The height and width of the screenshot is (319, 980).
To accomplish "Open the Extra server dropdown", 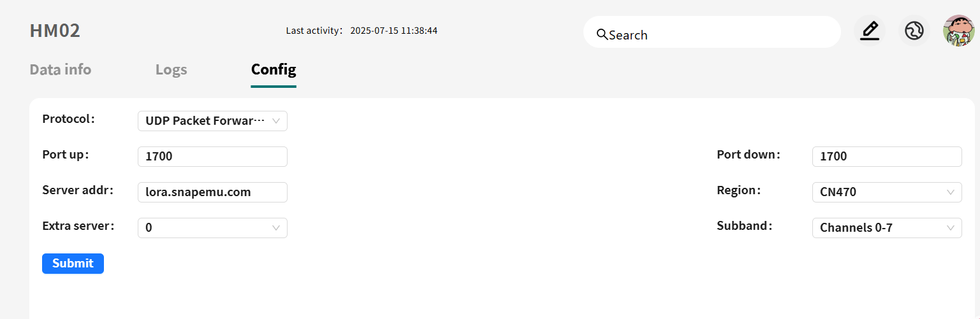I will click(x=212, y=228).
